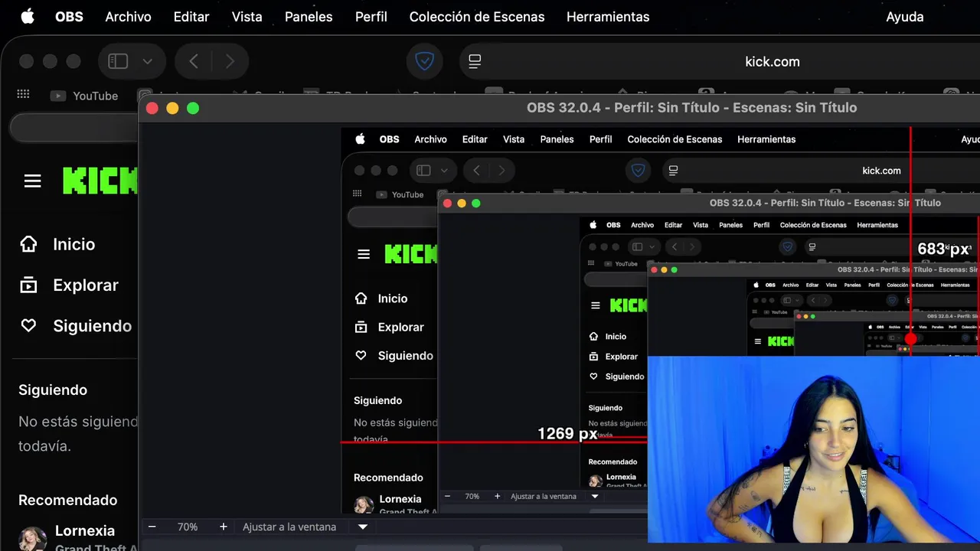
Task: Open the Apple menu
Action: coord(28,16)
